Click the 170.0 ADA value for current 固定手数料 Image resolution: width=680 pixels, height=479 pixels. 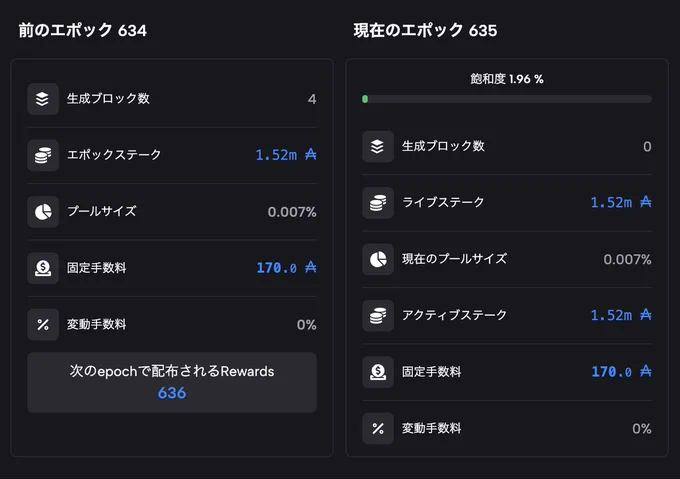[621, 371]
